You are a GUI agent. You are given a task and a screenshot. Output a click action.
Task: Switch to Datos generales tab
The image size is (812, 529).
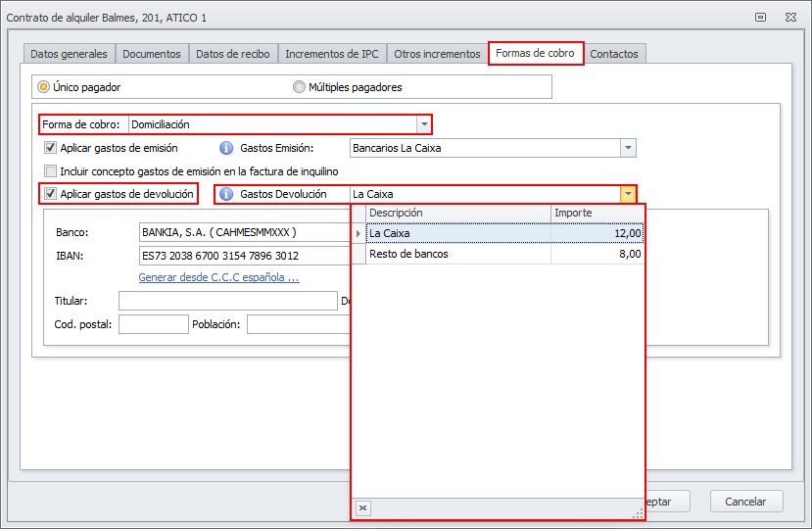[69, 54]
